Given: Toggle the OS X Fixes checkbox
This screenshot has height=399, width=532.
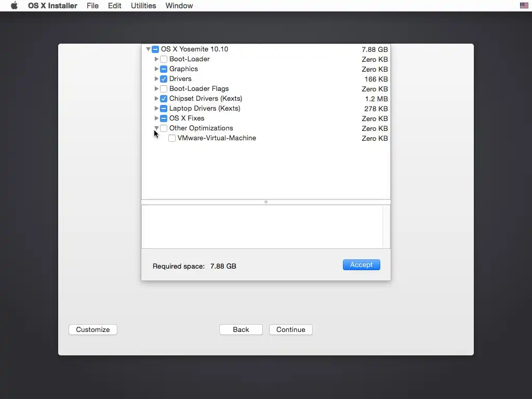Looking at the screenshot, I should point(164,118).
